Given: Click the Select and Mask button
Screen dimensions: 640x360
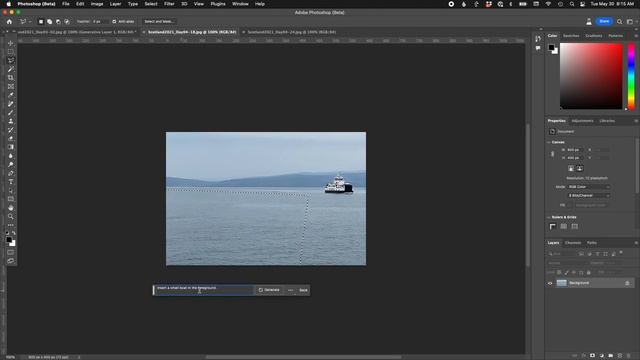Looking at the screenshot, I should pos(159,22).
